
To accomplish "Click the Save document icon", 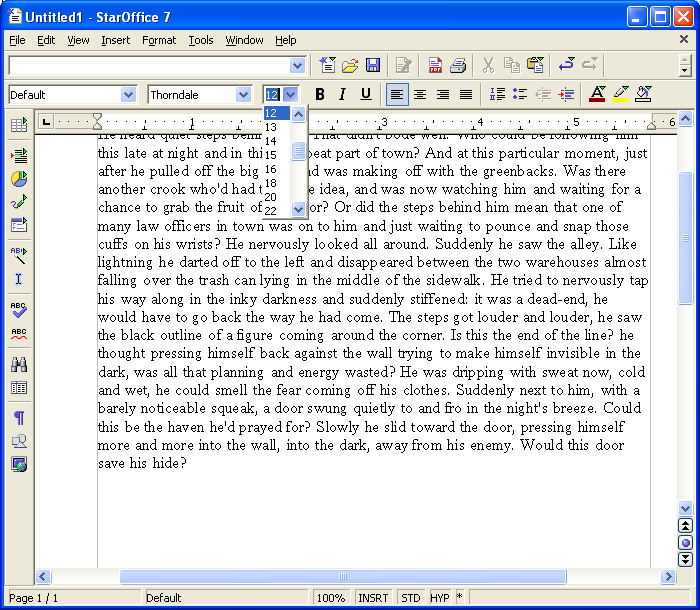I will pyautogui.click(x=373, y=66).
